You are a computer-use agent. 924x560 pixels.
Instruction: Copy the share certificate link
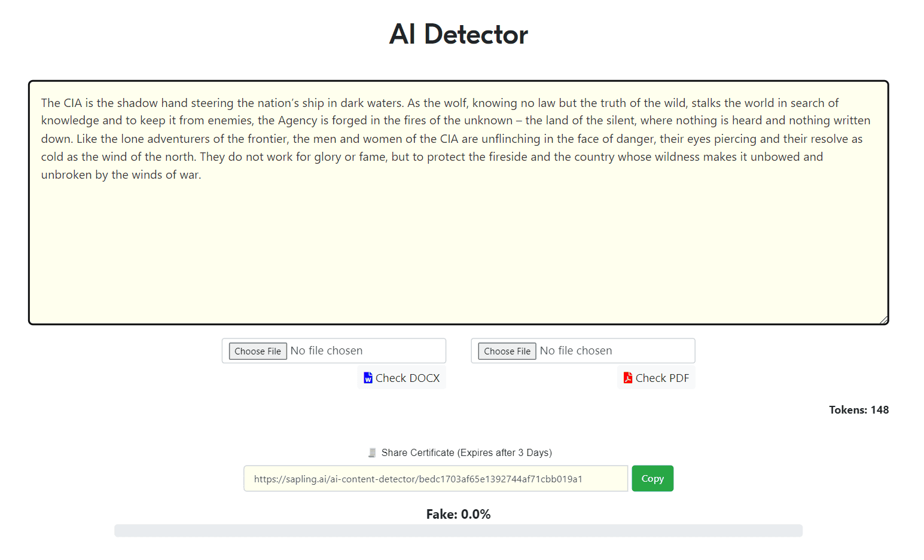pos(652,478)
